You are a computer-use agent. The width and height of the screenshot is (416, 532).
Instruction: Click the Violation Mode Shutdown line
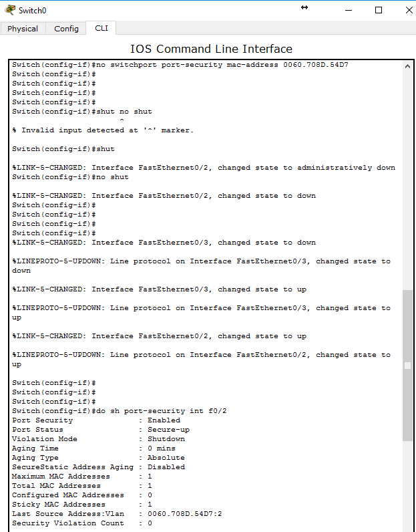98,439
